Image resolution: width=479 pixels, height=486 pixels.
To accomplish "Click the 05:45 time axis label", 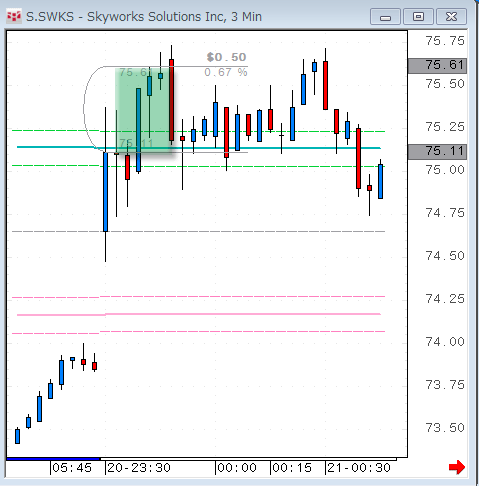I will pos(72,468).
